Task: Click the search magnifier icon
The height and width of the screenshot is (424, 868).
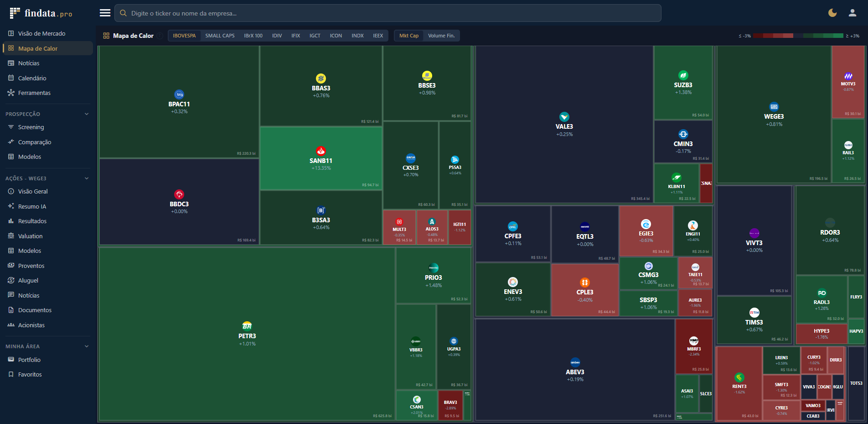Action: point(123,13)
